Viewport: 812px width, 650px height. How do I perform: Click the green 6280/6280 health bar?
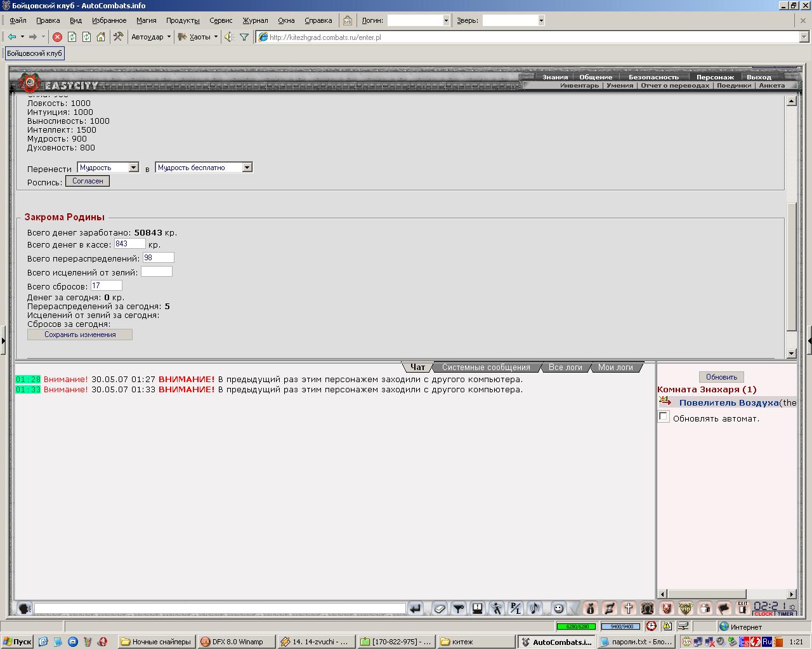click(576, 627)
